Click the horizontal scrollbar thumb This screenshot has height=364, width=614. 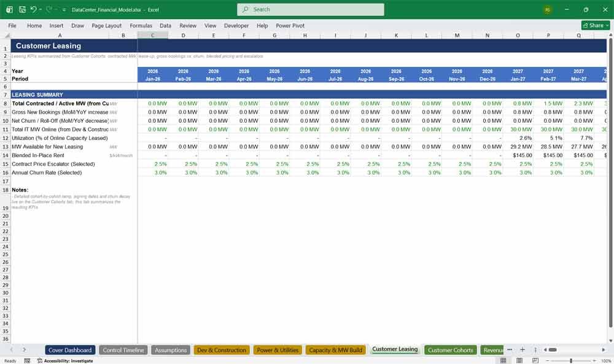(x=553, y=349)
